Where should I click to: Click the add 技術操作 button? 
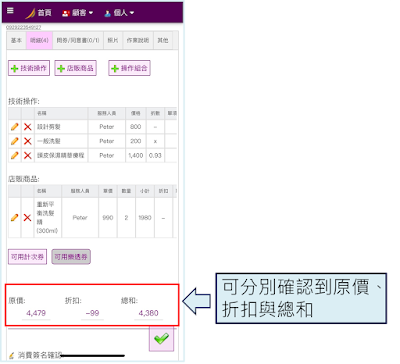tap(29, 68)
